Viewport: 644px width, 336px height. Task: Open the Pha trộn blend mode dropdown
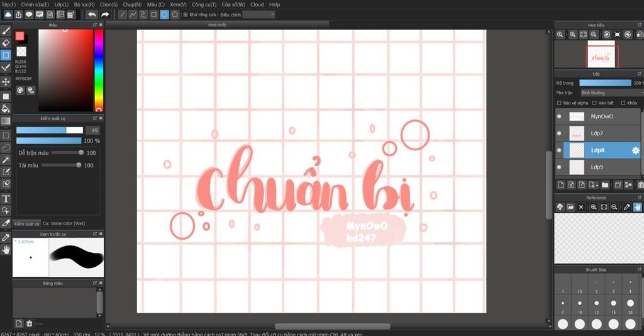611,93
